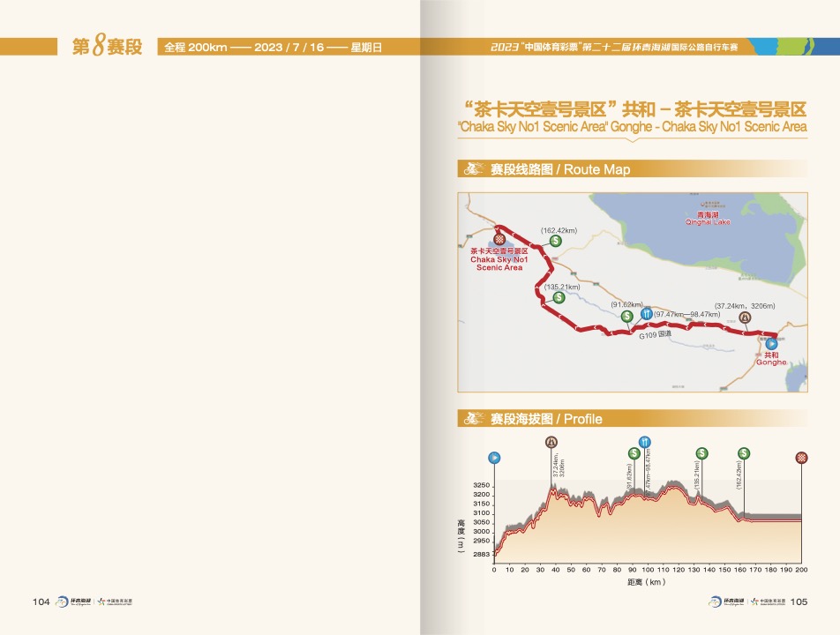Click the green sprint marker at 91.62km on map
This screenshot has width=840, height=635.
626,316
